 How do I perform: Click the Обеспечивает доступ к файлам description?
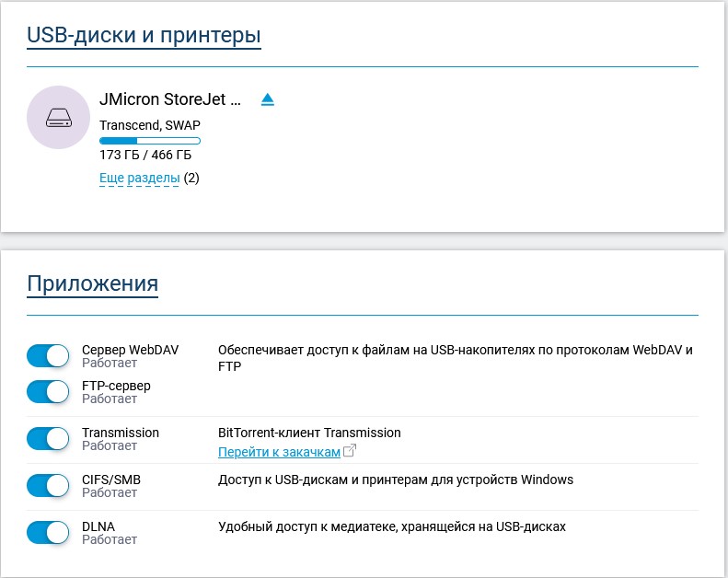point(456,358)
